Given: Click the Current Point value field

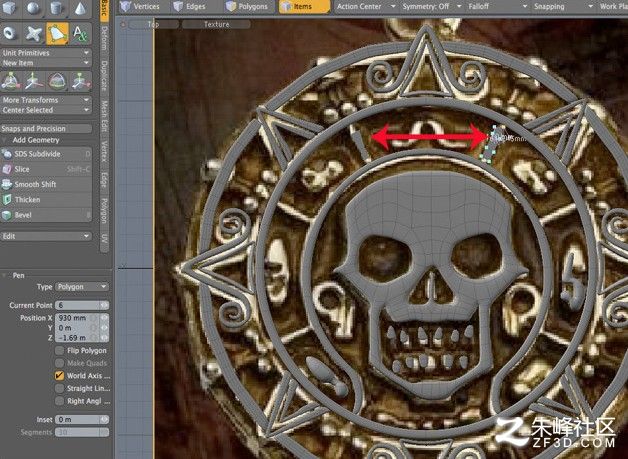Looking at the screenshot, I should (x=82, y=306).
